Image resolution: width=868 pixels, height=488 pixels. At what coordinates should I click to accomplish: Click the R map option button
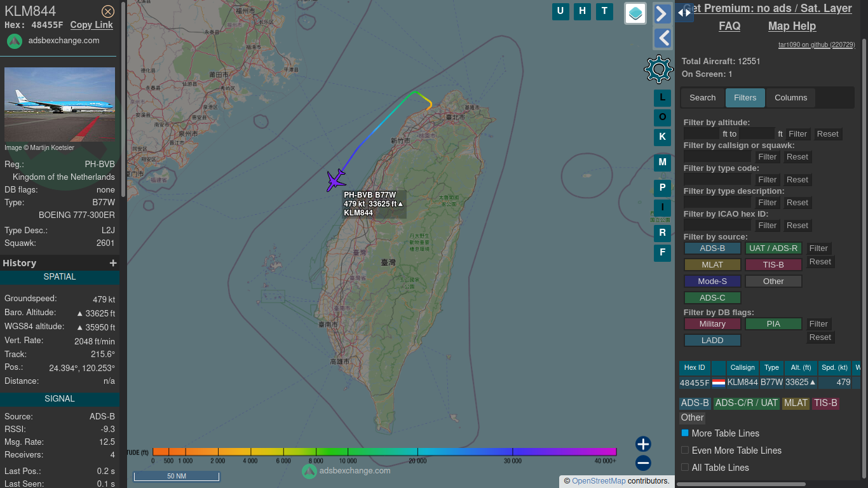[662, 233]
